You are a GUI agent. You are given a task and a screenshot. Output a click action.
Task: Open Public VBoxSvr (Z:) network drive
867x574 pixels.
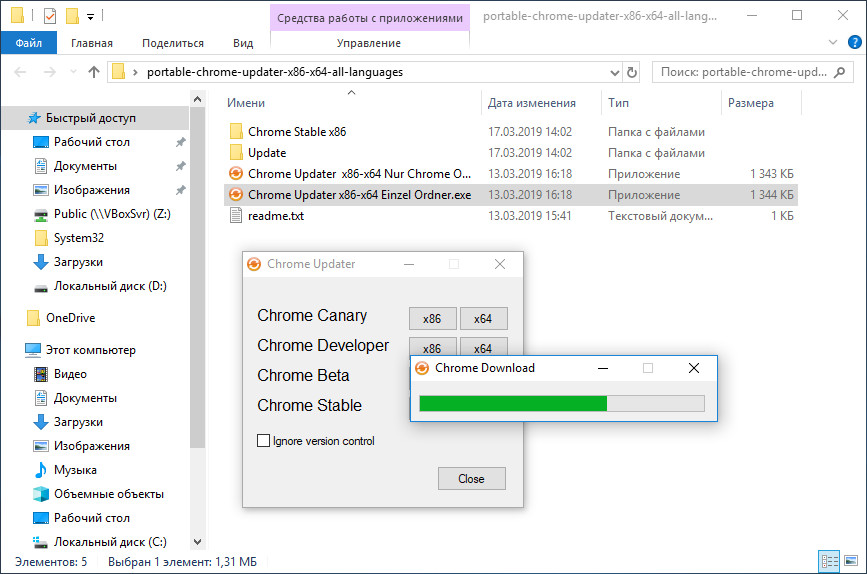point(112,214)
